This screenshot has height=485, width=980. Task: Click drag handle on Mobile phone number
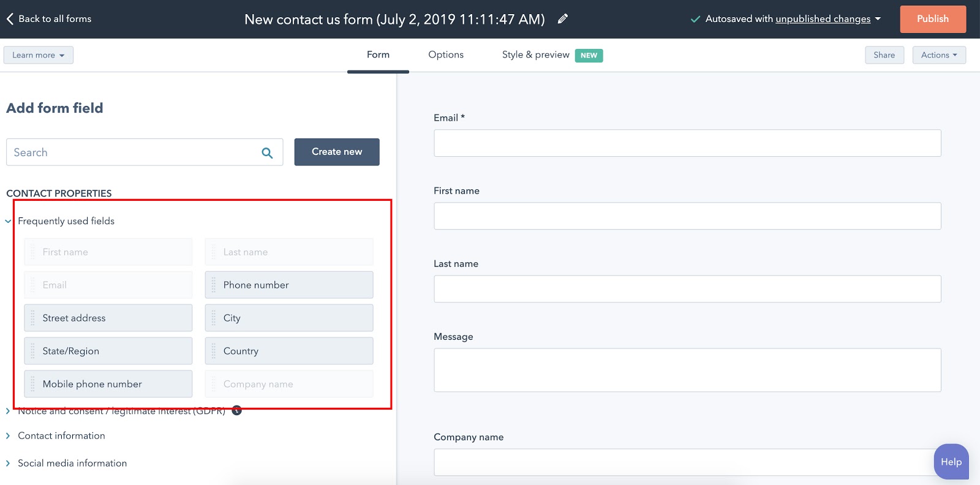point(33,384)
